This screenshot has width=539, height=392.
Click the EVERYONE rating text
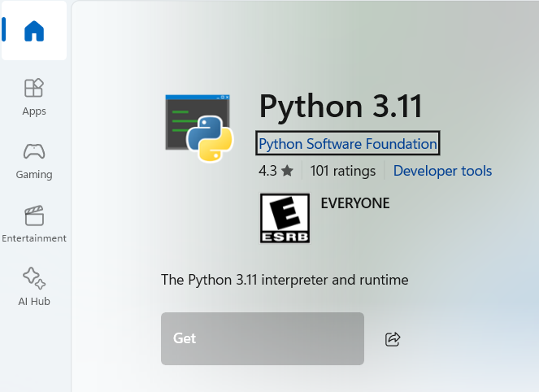click(355, 203)
